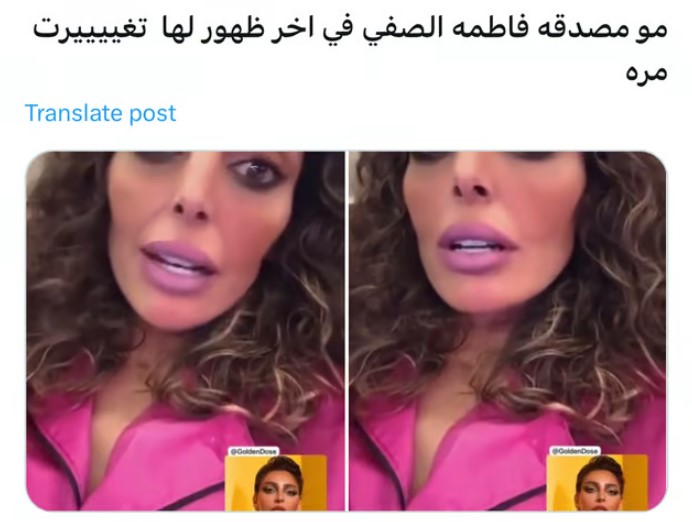
Task: Open the right photo of the post
Action: [x=508, y=331]
